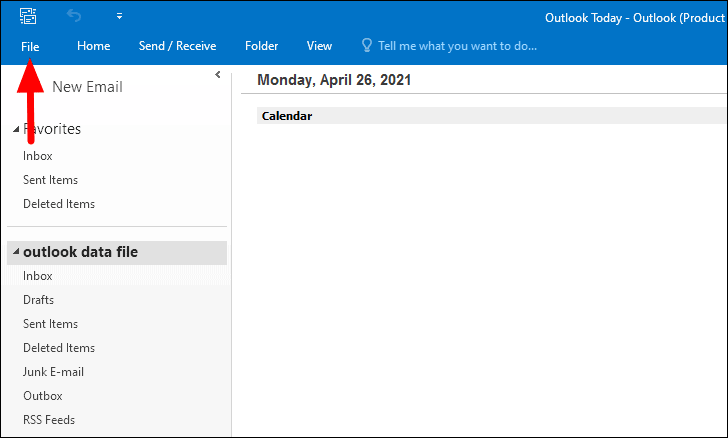Screen dimensions: 728x438
Task: Open Sent Items under outlook data file
Action: [x=51, y=324]
